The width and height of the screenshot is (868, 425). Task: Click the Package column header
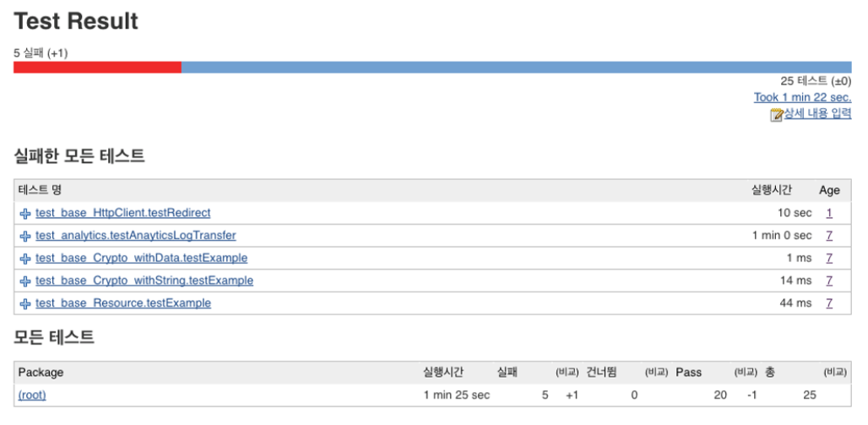click(x=41, y=373)
